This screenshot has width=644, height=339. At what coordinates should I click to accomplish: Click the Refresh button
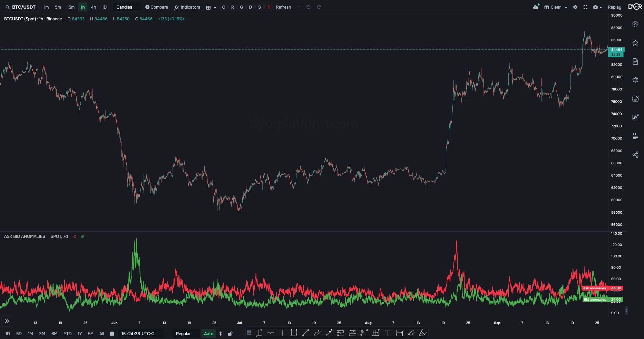[x=284, y=7]
